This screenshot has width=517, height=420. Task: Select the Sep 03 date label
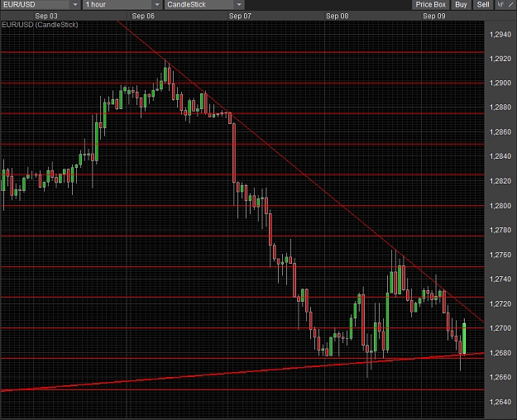pyautogui.click(x=46, y=16)
